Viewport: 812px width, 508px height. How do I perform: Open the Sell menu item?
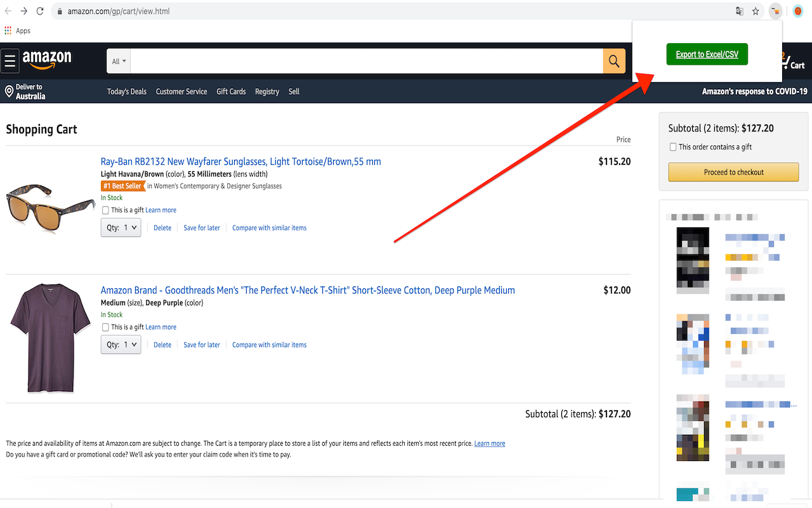click(x=294, y=91)
